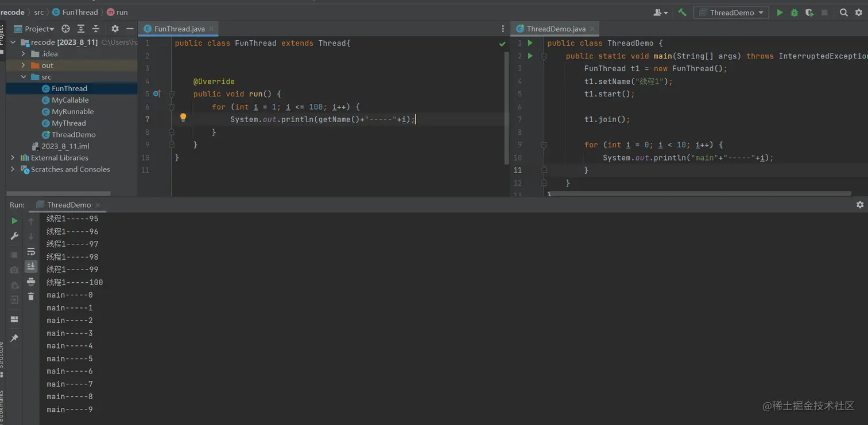Hide the Project tool window
The image size is (868, 425).
(130, 29)
